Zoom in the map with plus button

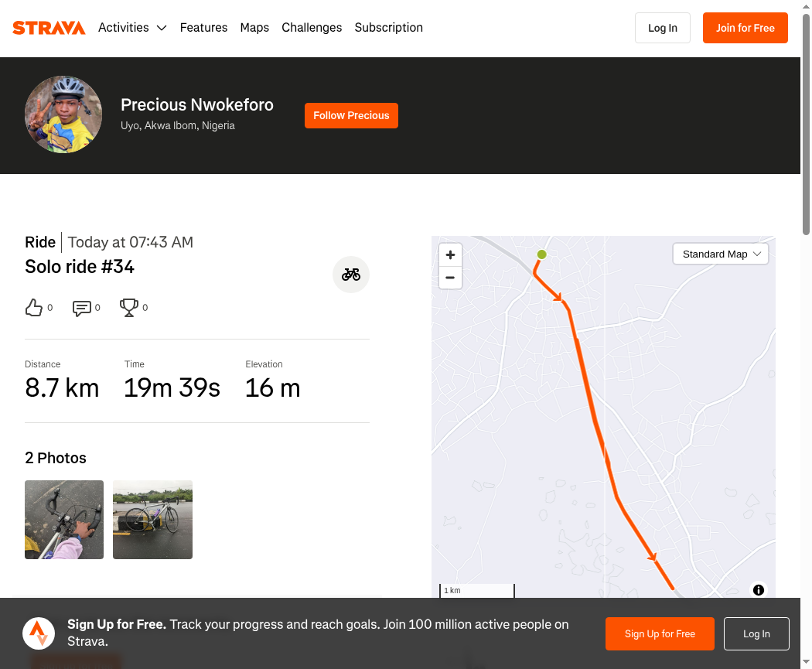(451, 254)
